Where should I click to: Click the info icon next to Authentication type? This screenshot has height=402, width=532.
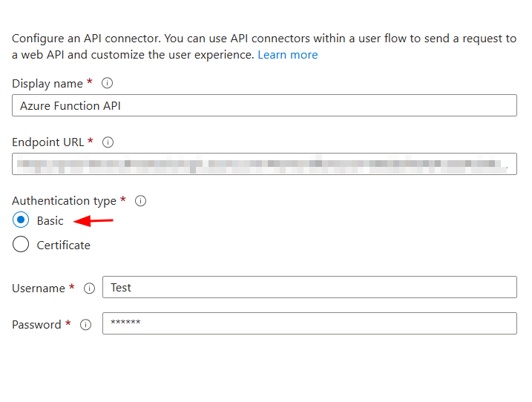coord(140,201)
